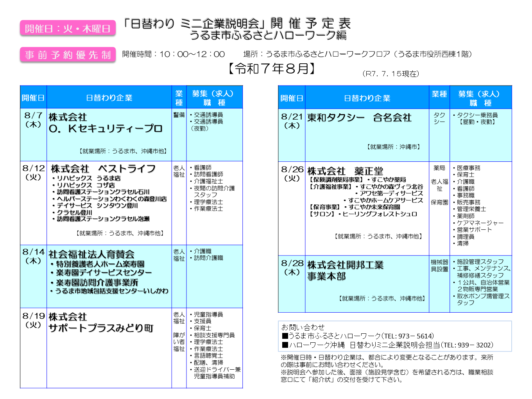Click the 取水ポンプ場管理スタッフ job entry

(x=481, y=299)
